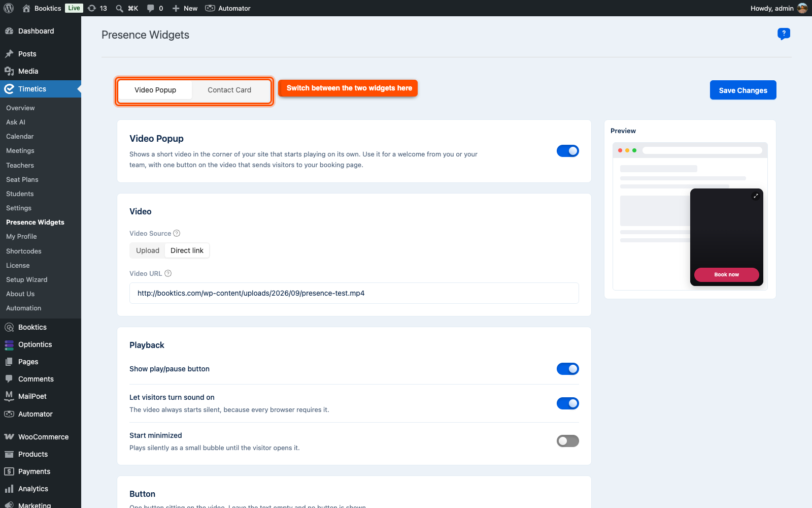Open the My Profile link
This screenshot has width=812, height=508.
21,236
